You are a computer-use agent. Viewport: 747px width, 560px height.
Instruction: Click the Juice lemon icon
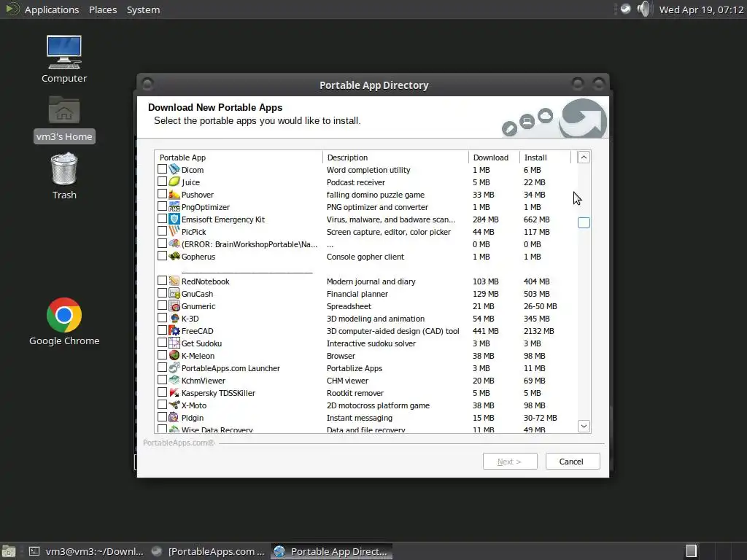[174, 182]
